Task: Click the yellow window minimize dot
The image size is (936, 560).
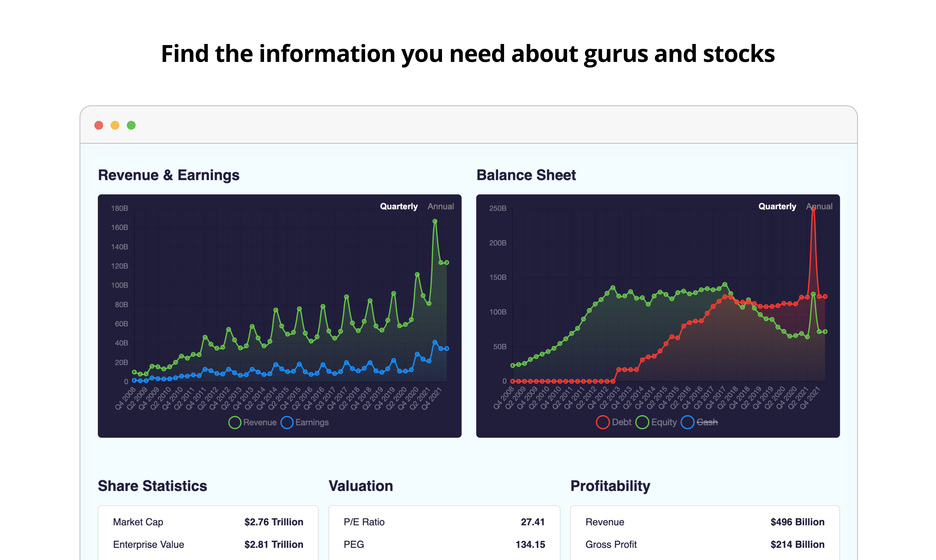Action: coord(115,125)
